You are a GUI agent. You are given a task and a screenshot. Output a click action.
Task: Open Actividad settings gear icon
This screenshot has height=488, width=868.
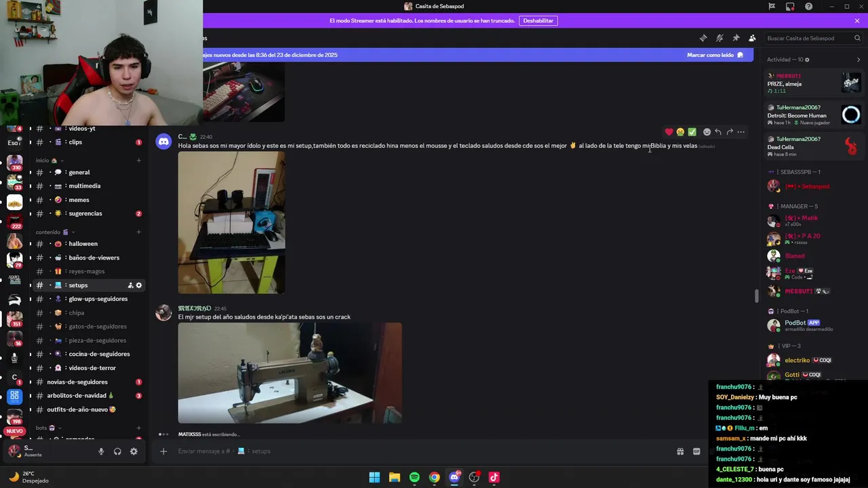tap(807, 60)
